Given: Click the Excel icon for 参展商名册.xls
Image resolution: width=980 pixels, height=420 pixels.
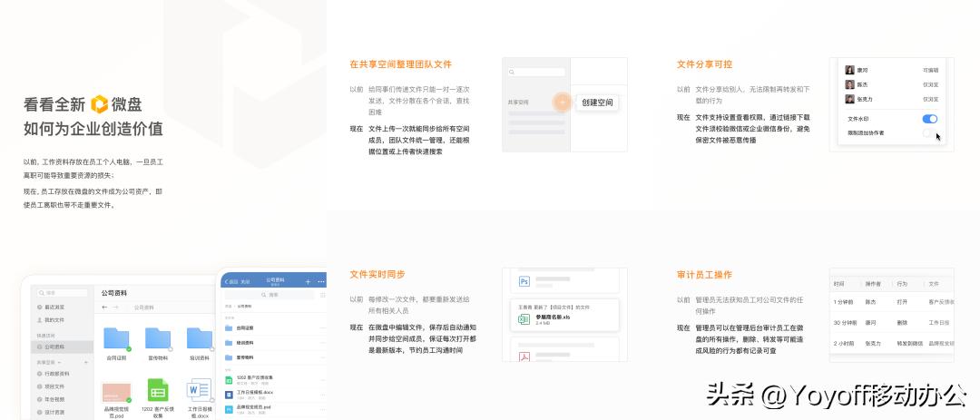Looking at the screenshot, I should [x=524, y=319].
